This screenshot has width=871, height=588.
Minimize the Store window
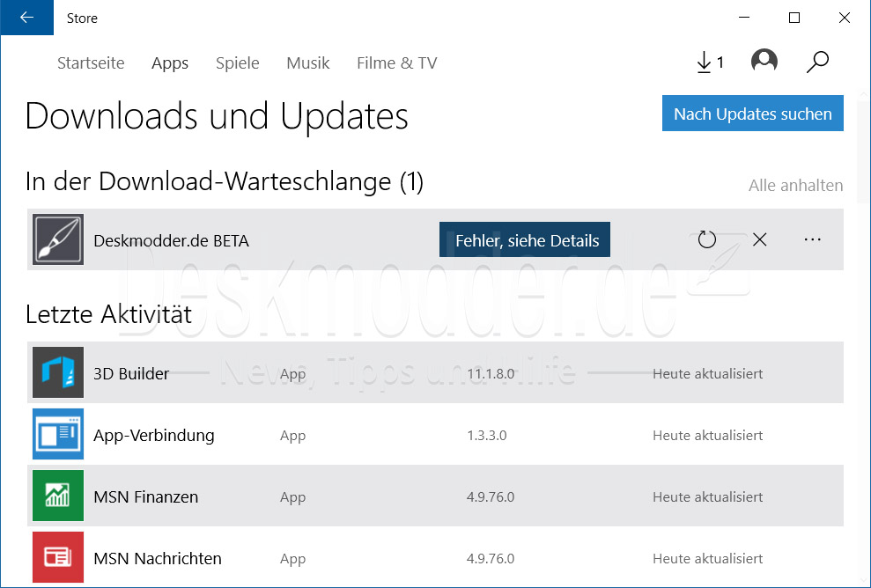pos(744,18)
